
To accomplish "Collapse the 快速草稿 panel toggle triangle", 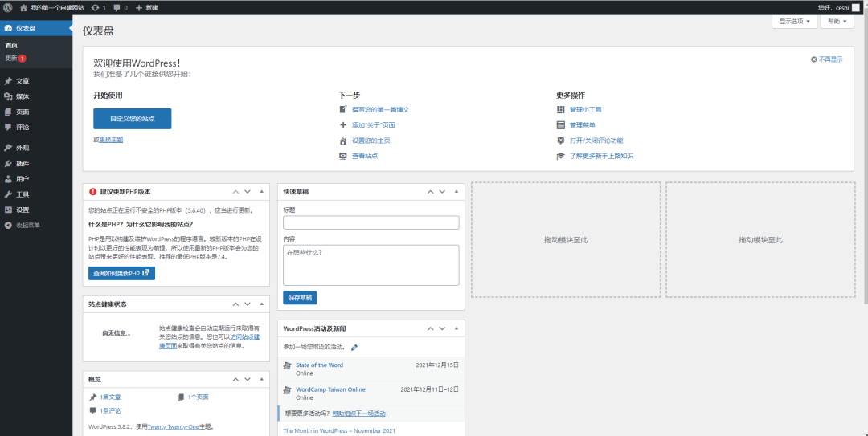I will pos(457,191).
